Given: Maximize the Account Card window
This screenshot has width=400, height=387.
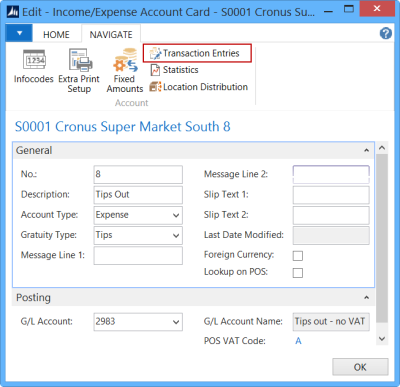Looking at the screenshot, I should pyautogui.click(x=349, y=9).
